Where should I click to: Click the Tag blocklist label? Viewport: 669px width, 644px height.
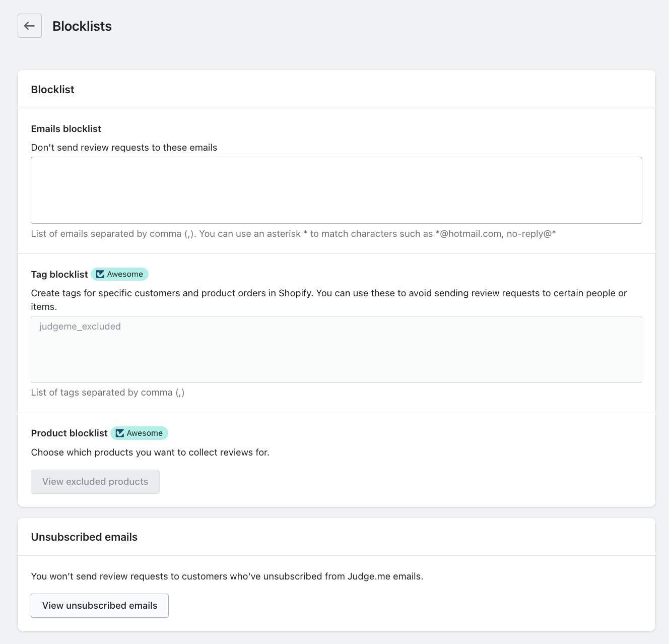pyautogui.click(x=59, y=275)
